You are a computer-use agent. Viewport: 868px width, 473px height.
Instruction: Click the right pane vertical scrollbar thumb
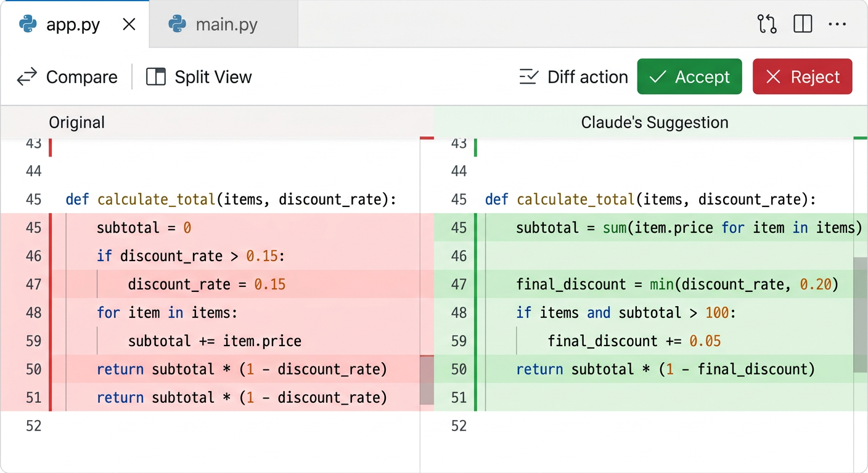860,314
